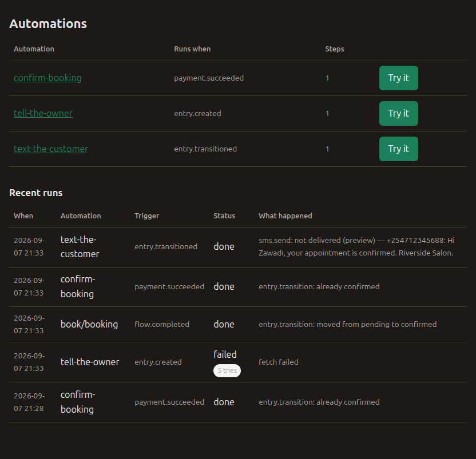476x459 pixels.
Task: Click the 5 tries badge
Action: click(227, 370)
